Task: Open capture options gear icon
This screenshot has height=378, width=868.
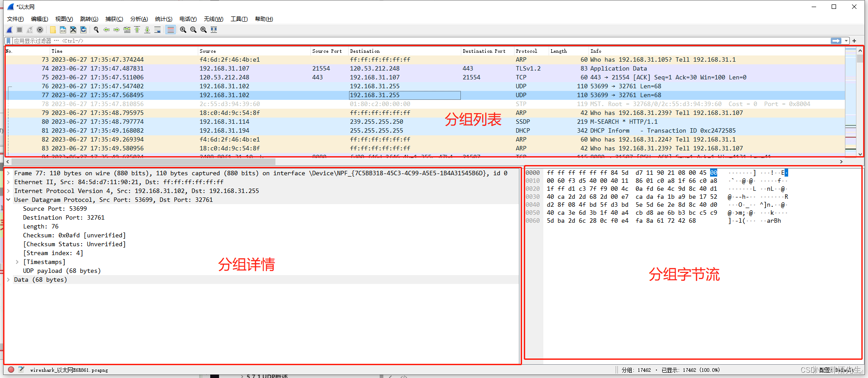Action: pos(40,30)
